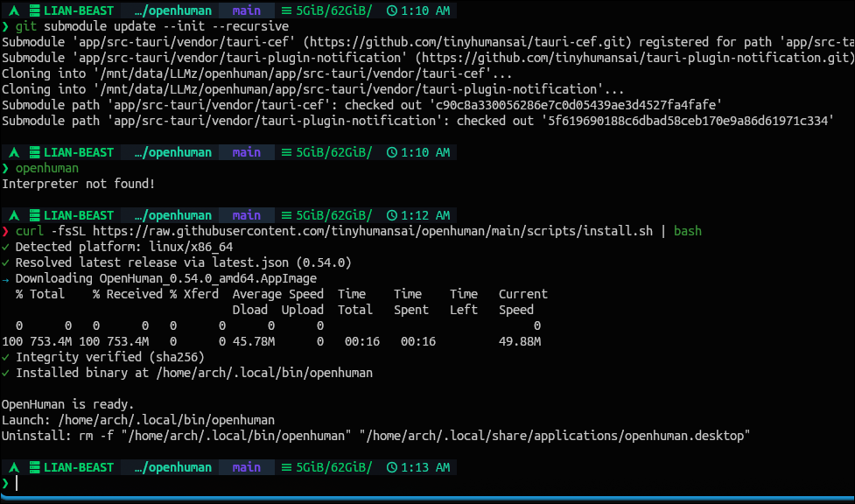Click the word bash after the pipe

click(x=688, y=231)
